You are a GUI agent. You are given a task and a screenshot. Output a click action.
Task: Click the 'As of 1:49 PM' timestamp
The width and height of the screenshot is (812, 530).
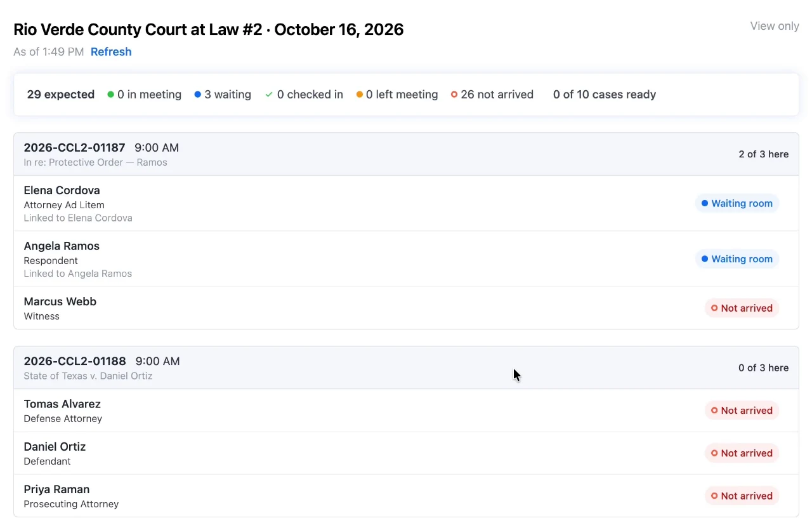[x=49, y=52]
